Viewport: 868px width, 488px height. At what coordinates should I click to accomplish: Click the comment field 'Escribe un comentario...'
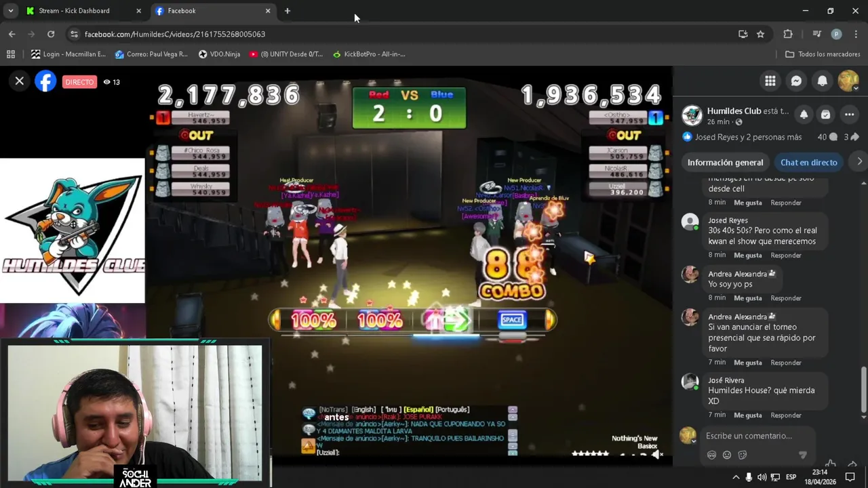(749, 436)
